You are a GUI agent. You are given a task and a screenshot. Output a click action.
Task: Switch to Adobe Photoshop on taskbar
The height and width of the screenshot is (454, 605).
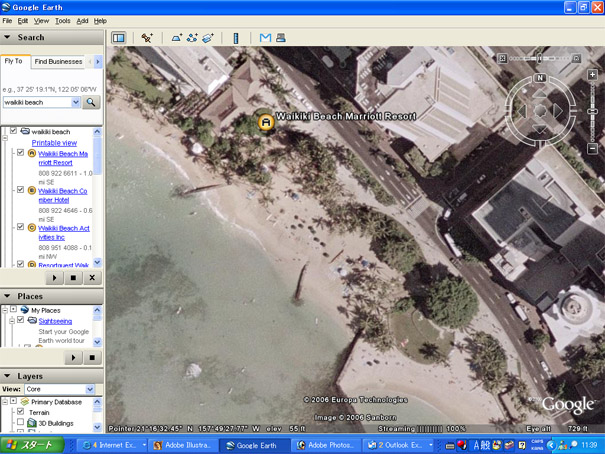click(x=326, y=445)
